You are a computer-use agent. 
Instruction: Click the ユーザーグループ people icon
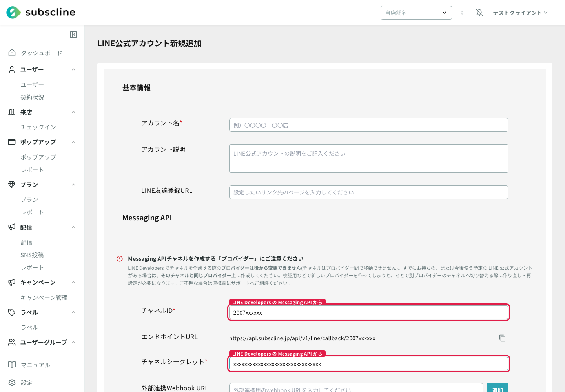pyautogui.click(x=12, y=342)
